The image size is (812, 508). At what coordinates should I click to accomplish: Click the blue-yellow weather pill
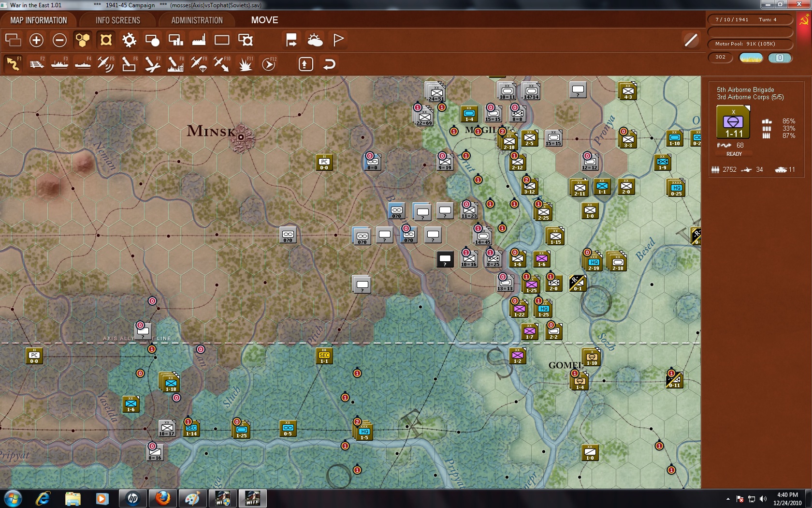(751, 58)
